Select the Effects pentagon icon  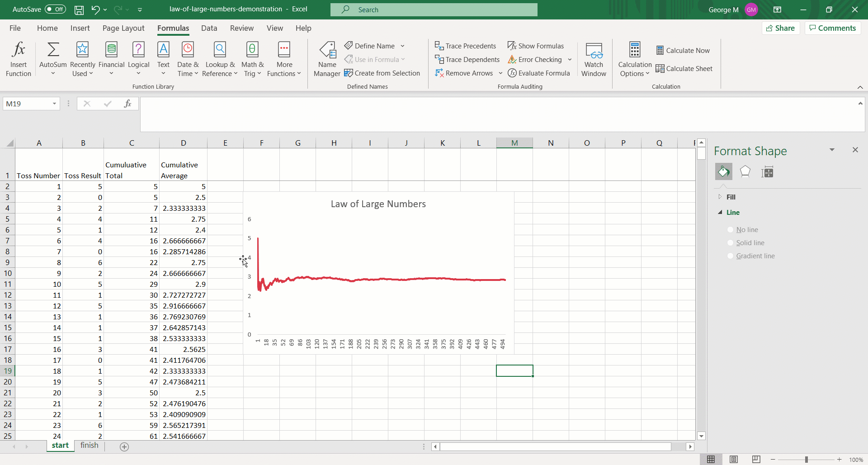tap(745, 172)
